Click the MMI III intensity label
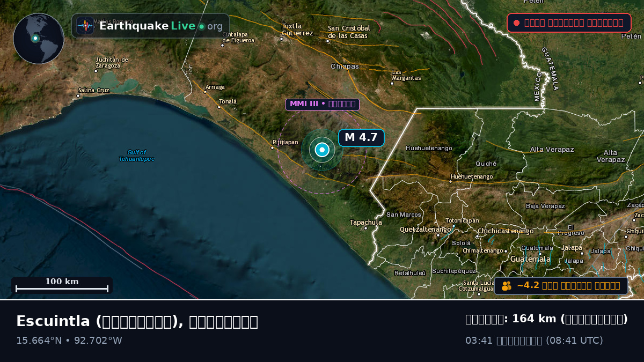The width and height of the screenshot is (644, 362). (x=322, y=104)
